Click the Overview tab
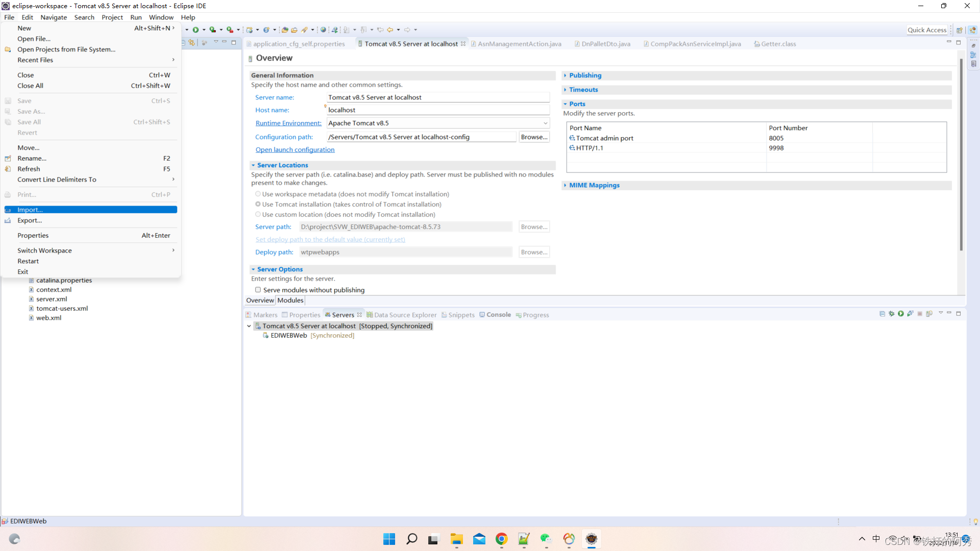The image size is (980, 551). (x=260, y=300)
